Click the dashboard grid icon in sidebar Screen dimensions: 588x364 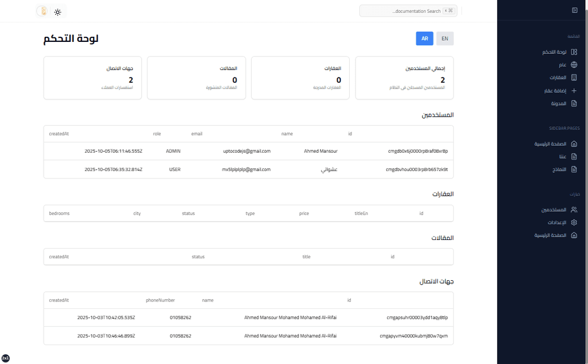(x=574, y=52)
